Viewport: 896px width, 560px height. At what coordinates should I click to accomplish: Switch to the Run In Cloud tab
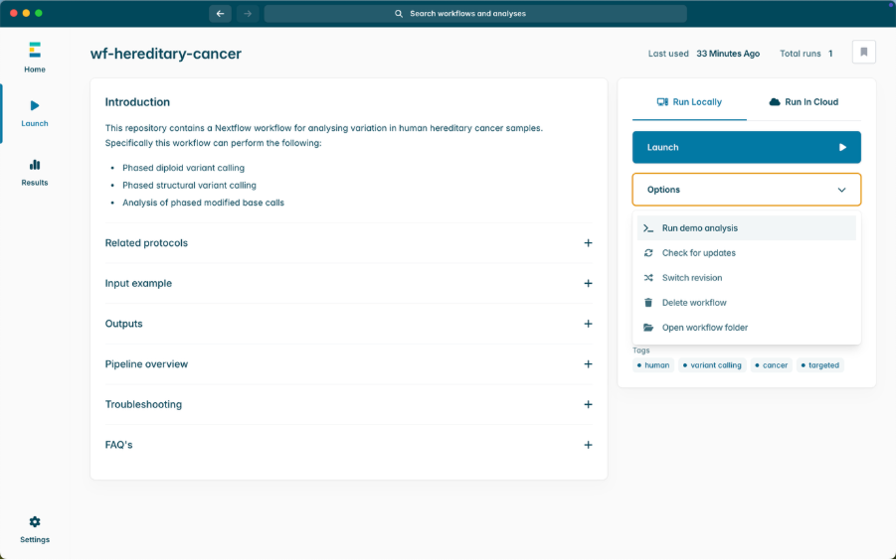pos(803,102)
